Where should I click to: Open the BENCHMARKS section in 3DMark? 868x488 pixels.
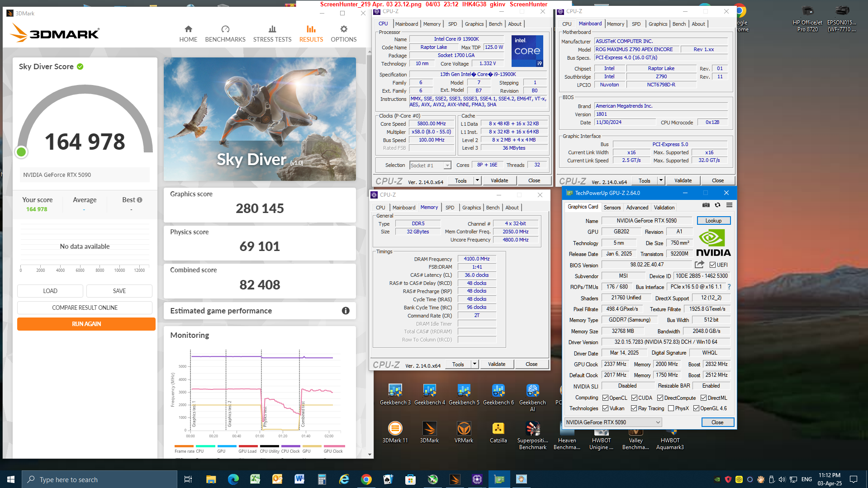coord(225,34)
